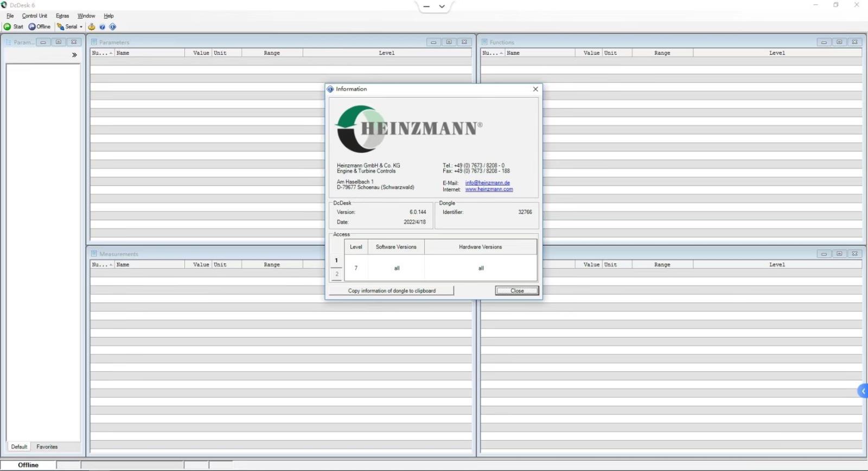The height and width of the screenshot is (471, 868).
Task: Click the Software Versions column header
Action: 396,247
